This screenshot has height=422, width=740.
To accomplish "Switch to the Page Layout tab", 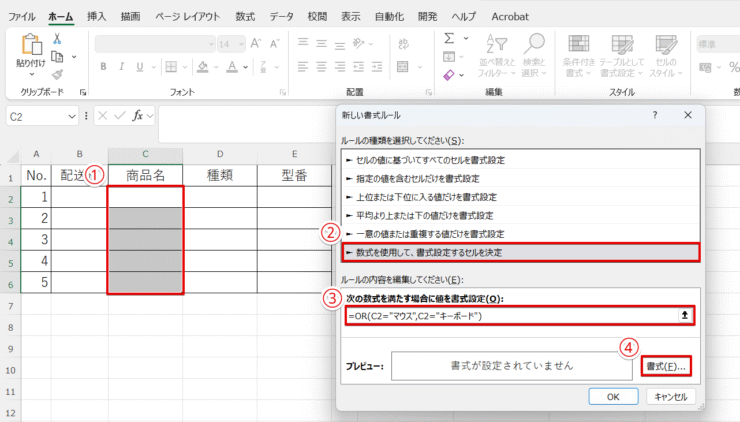I will click(x=188, y=17).
